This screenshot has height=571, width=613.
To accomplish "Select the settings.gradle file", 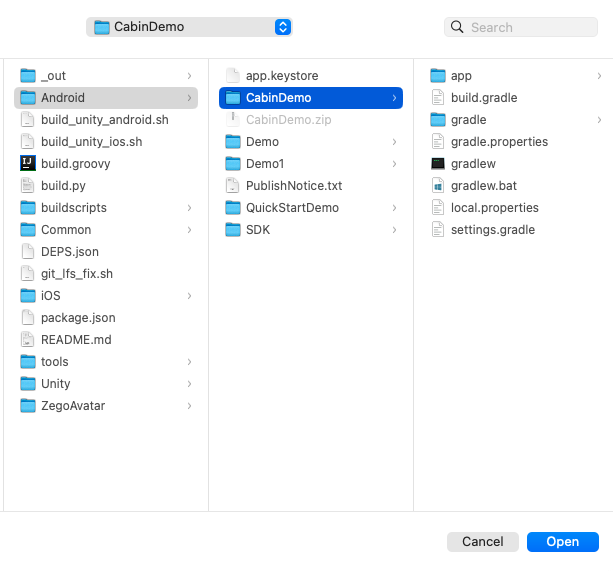I will (x=492, y=230).
